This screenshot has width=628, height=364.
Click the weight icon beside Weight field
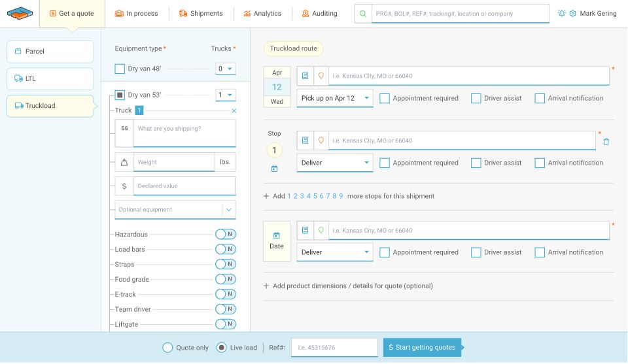coord(124,162)
